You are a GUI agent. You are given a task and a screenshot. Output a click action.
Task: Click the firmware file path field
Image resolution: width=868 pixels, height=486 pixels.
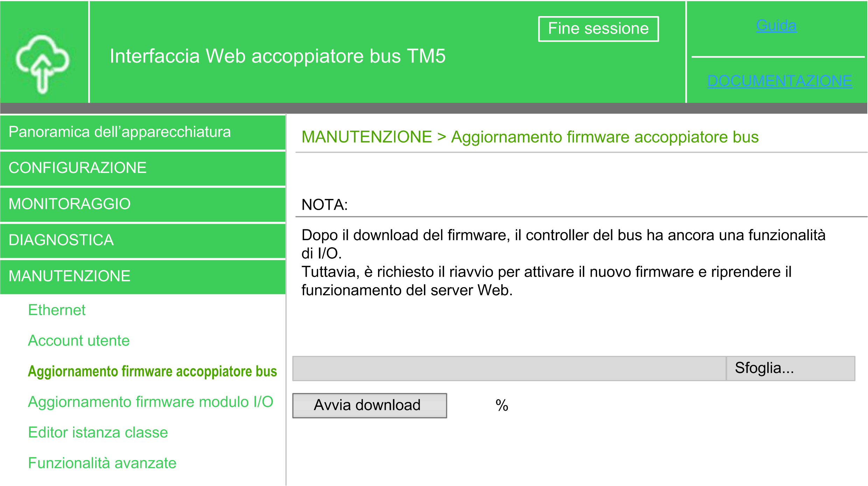pos(509,368)
